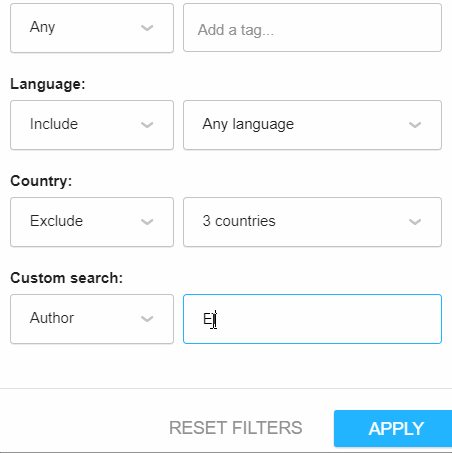452x453 pixels.
Task: Click the Language: section label
Action: pos(48,84)
